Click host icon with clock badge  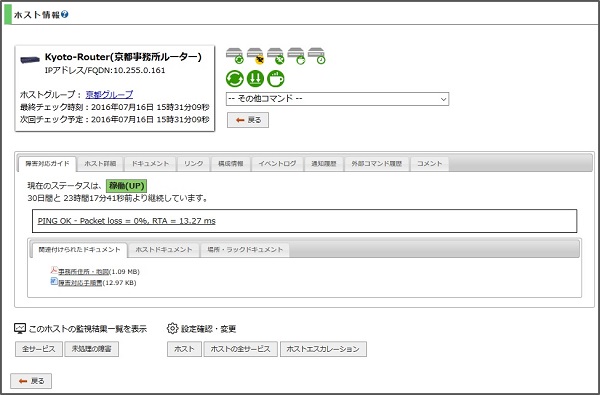[316, 55]
